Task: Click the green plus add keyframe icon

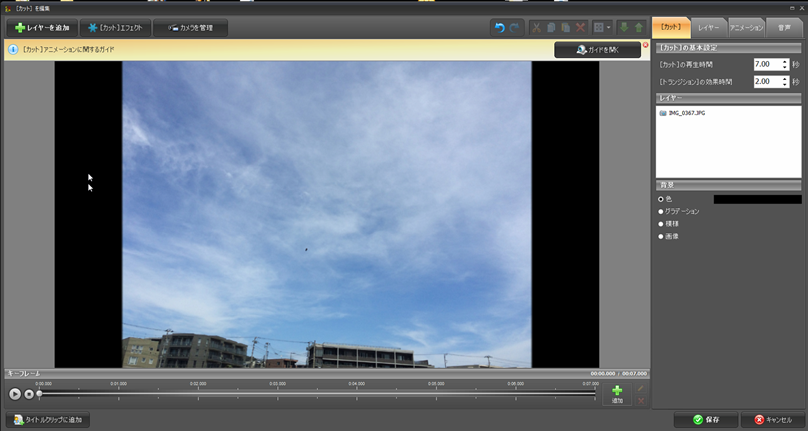Action: [x=617, y=390]
